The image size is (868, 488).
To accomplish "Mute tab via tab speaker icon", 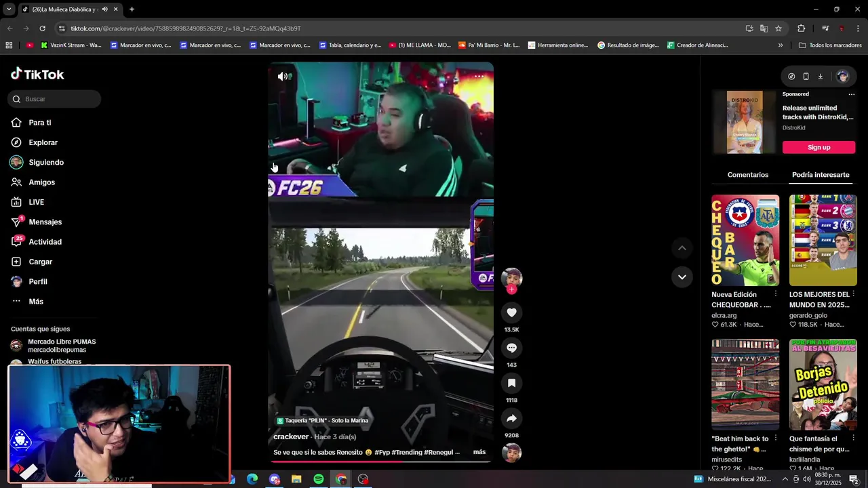I will (x=104, y=9).
